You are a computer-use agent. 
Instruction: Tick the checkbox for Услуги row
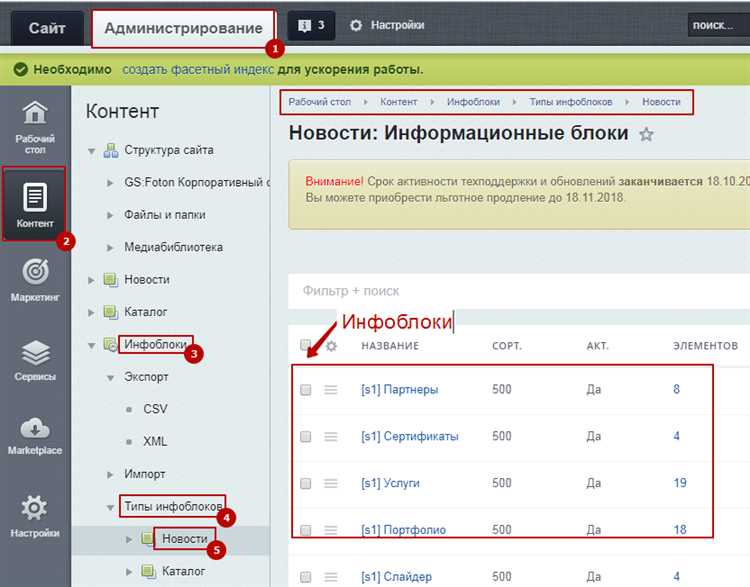(306, 483)
